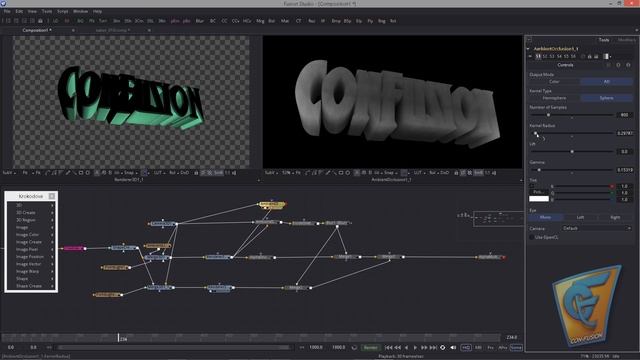Open the Camera dropdown showing Default
The height and width of the screenshot is (360, 640).
[596, 228]
